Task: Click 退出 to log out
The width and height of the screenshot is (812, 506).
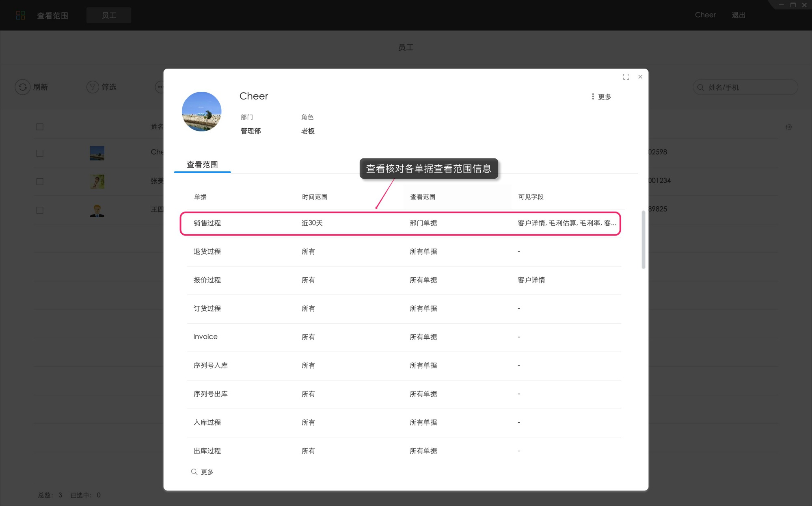Action: tap(739, 15)
